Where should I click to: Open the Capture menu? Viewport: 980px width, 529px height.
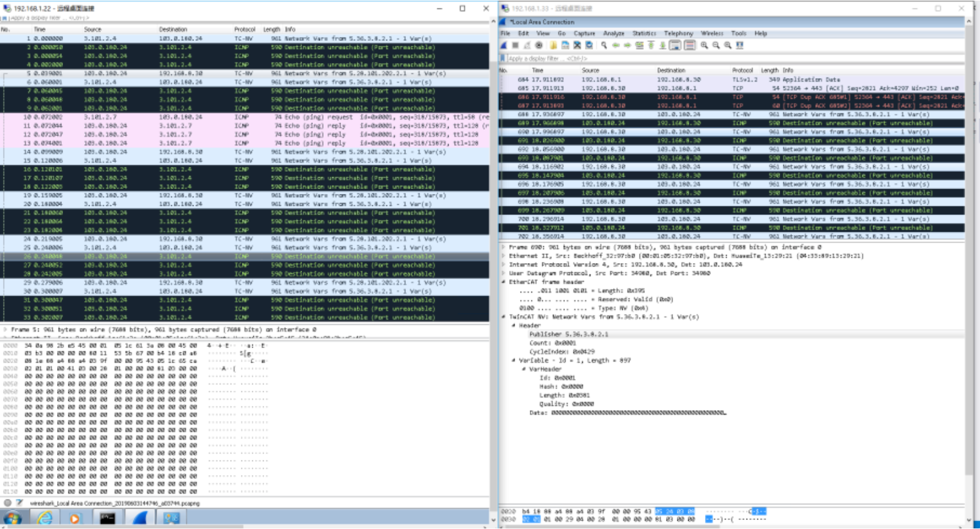coord(584,34)
